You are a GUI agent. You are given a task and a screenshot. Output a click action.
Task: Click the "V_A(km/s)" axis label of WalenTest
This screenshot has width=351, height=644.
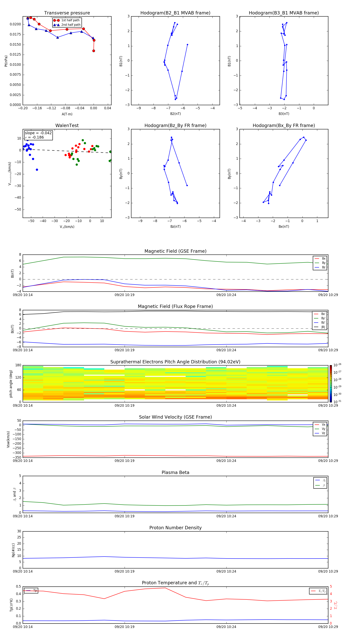click(x=67, y=227)
